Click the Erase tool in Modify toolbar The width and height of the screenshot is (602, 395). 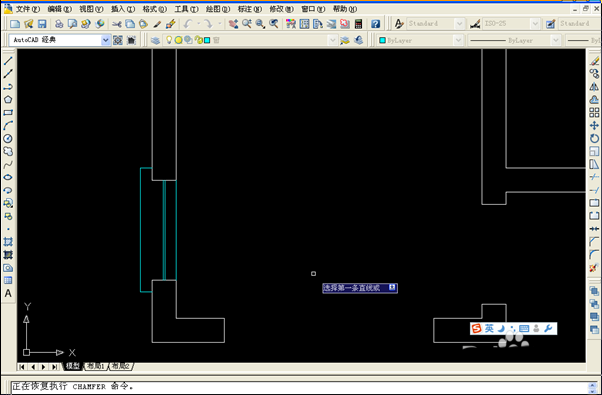click(594, 61)
